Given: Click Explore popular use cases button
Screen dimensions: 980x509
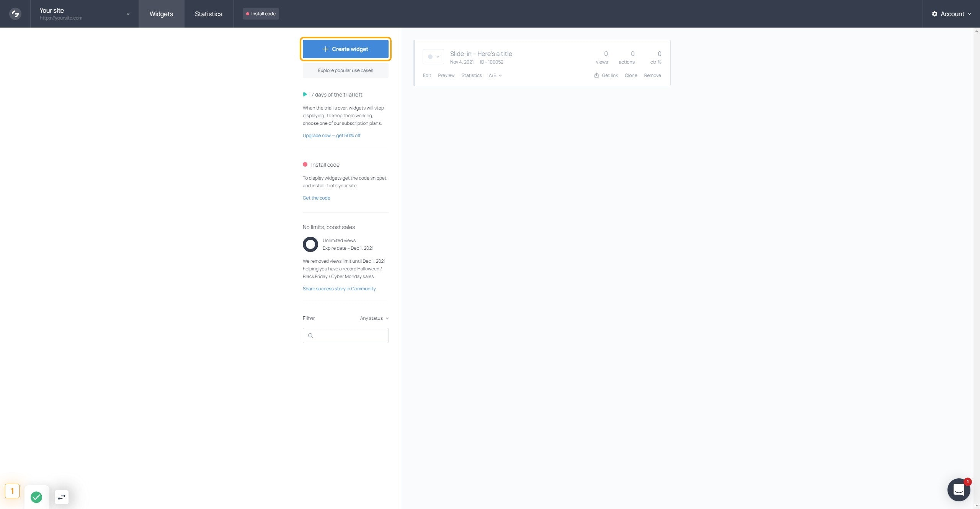Looking at the screenshot, I should point(345,70).
